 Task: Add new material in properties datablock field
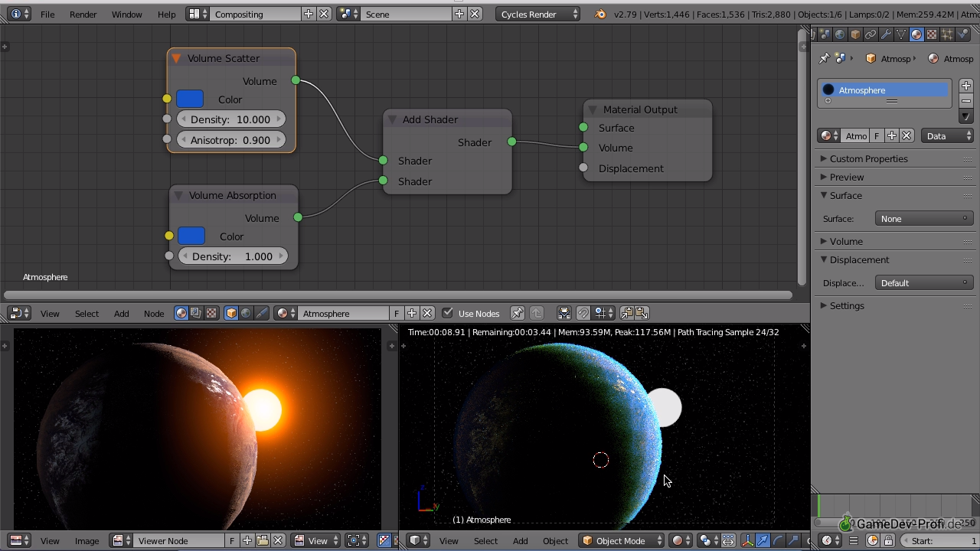(x=892, y=135)
